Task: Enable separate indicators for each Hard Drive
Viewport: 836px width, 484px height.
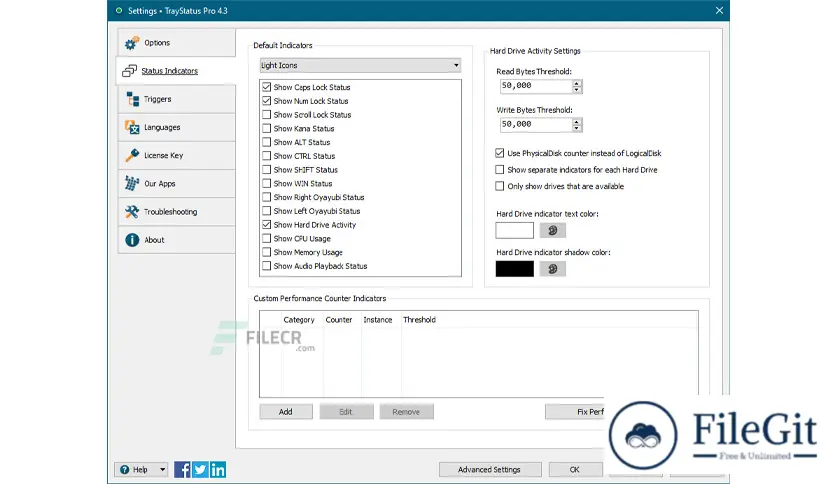Action: [500, 170]
